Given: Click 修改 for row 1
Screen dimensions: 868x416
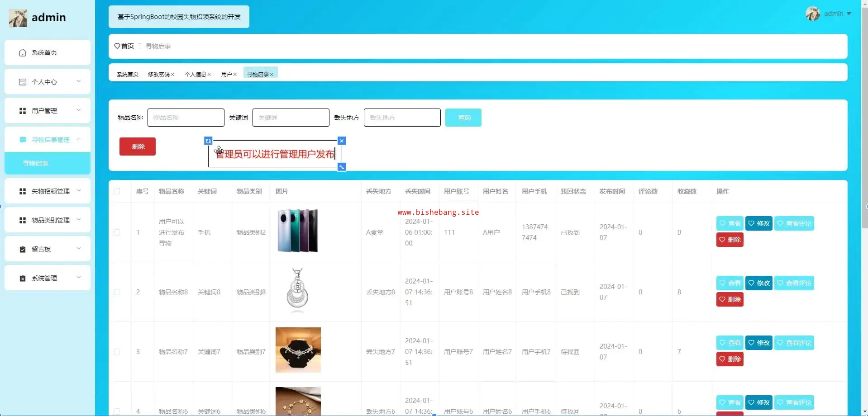Looking at the screenshot, I should (759, 223).
